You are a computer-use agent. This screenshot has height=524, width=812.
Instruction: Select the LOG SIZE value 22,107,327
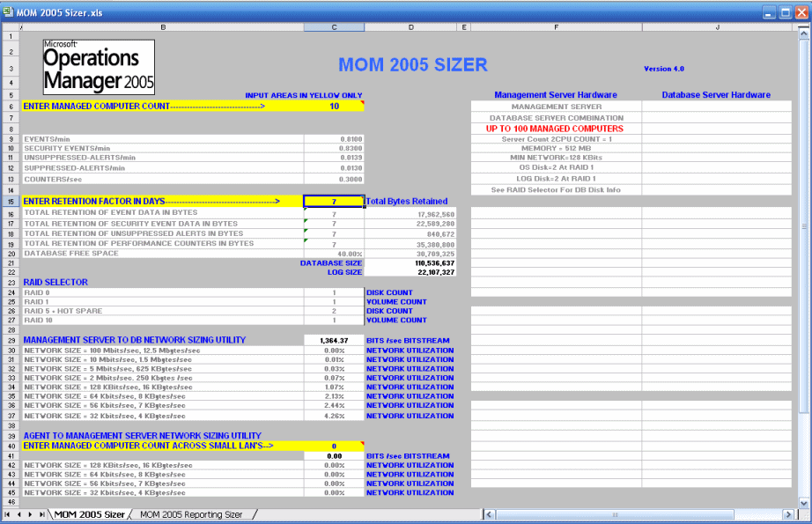[410, 272]
